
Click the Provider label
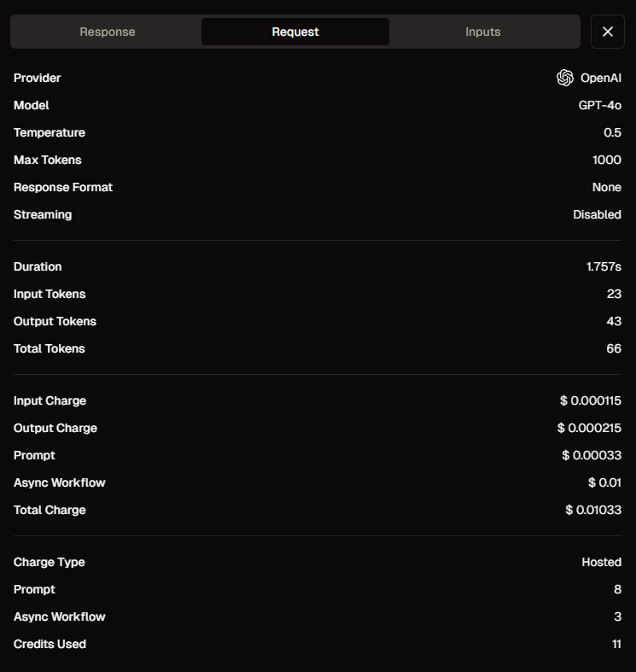(38, 78)
